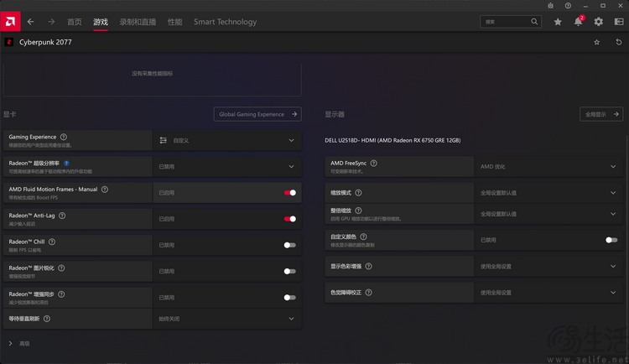Switch to 录制和直播 tab
The image size is (629, 364).
coord(138,22)
